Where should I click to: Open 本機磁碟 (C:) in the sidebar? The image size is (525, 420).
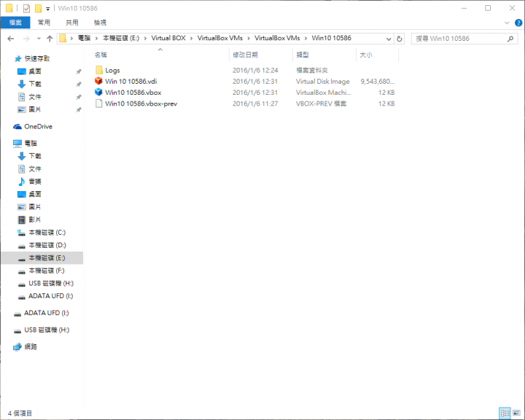(x=47, y=233)
